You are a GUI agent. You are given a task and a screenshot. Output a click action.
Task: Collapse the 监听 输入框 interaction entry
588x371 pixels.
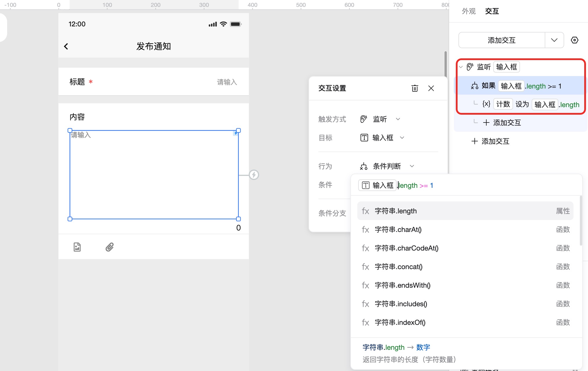pyautogui.click(x=460, y=67)
